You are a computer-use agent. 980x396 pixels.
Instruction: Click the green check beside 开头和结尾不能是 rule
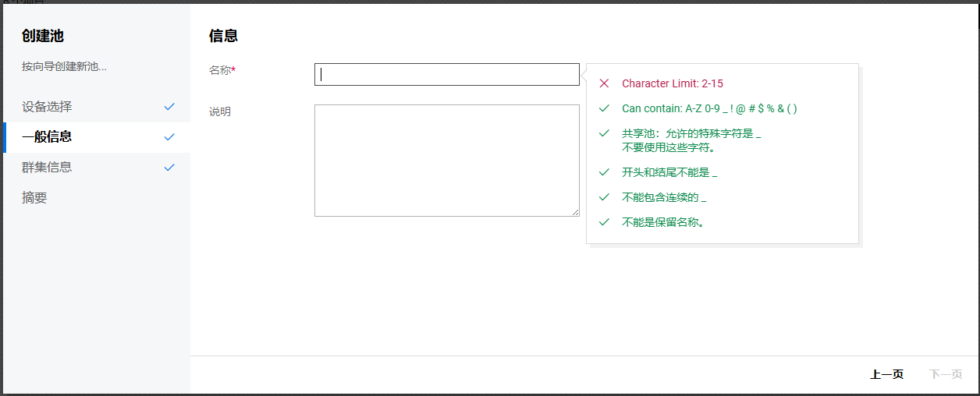click(604, 172)
